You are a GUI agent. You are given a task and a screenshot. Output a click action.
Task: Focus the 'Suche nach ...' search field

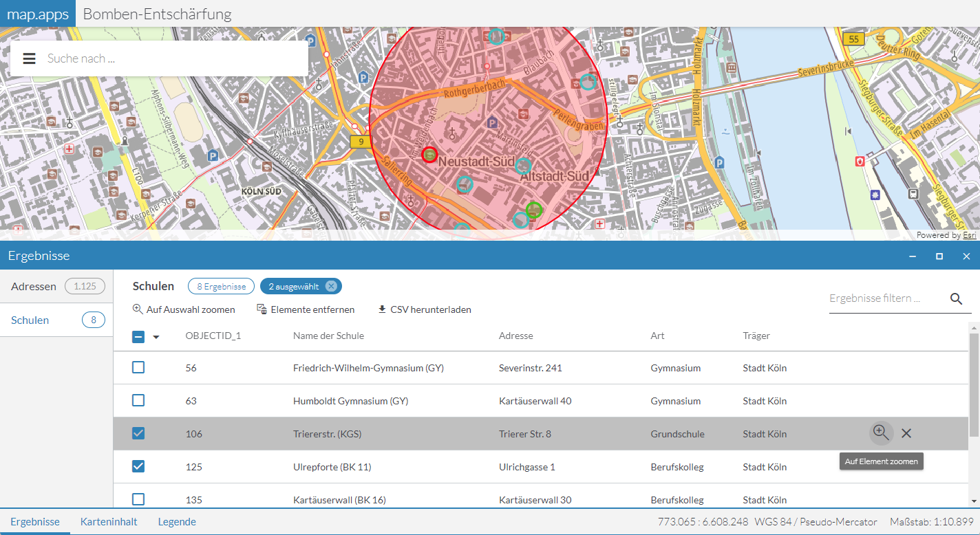tap(172, 58)
